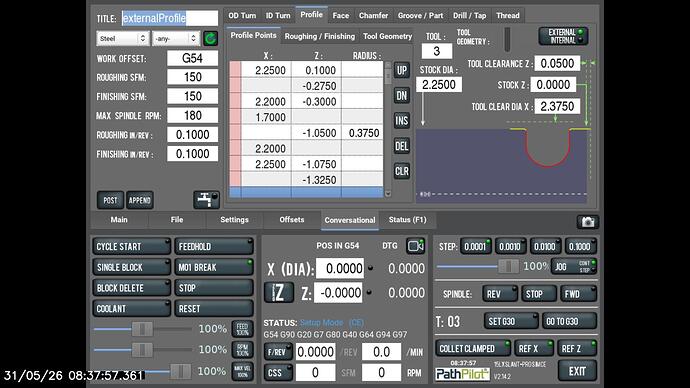Click spindle REV button
This screenshot has height=388, width=690.
(x=499, y=294)
